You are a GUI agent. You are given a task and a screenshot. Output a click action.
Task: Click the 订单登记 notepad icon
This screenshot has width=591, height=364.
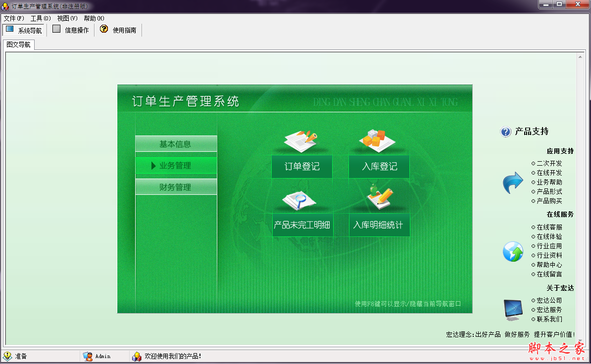coord(301,140)
